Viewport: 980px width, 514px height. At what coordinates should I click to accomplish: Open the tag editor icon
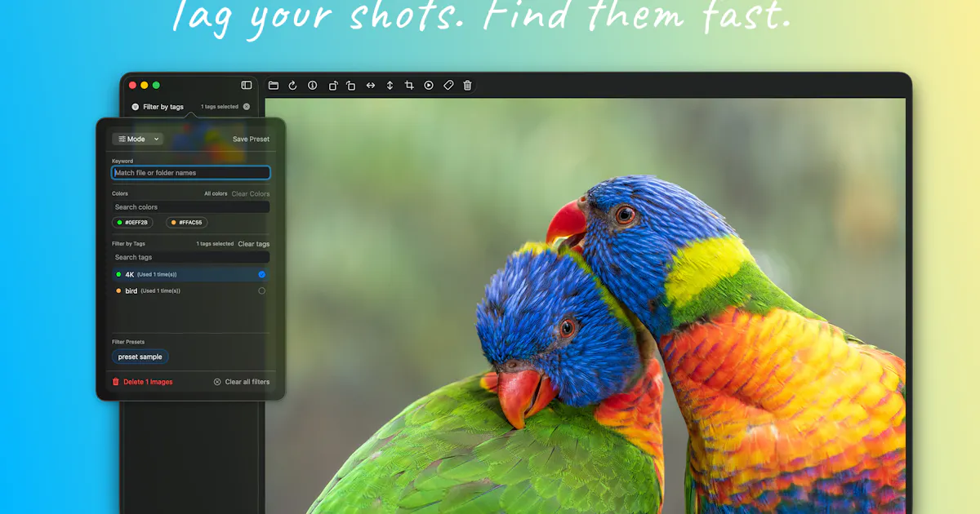click(448, 86)
